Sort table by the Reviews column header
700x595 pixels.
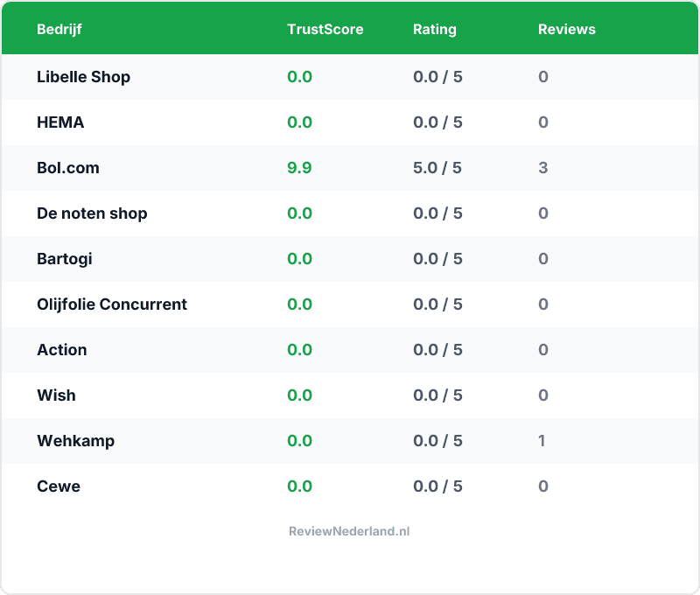coord(567,29)
